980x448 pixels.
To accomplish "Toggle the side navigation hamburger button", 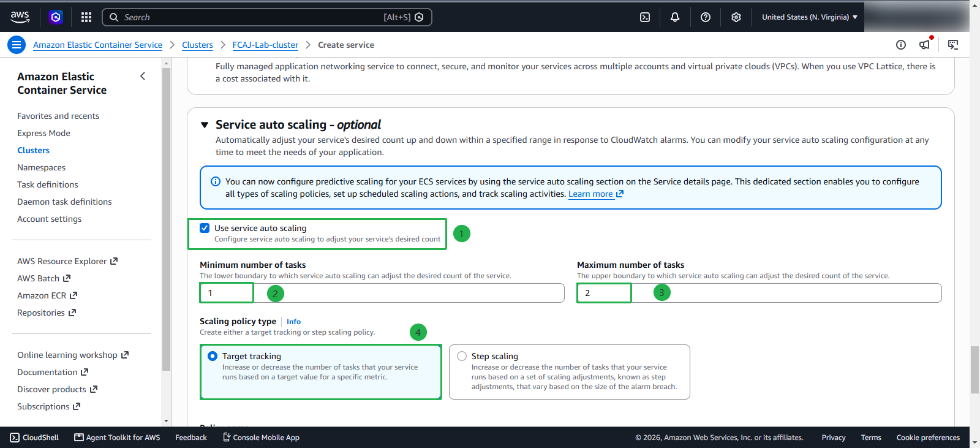I will coord(17,45).
